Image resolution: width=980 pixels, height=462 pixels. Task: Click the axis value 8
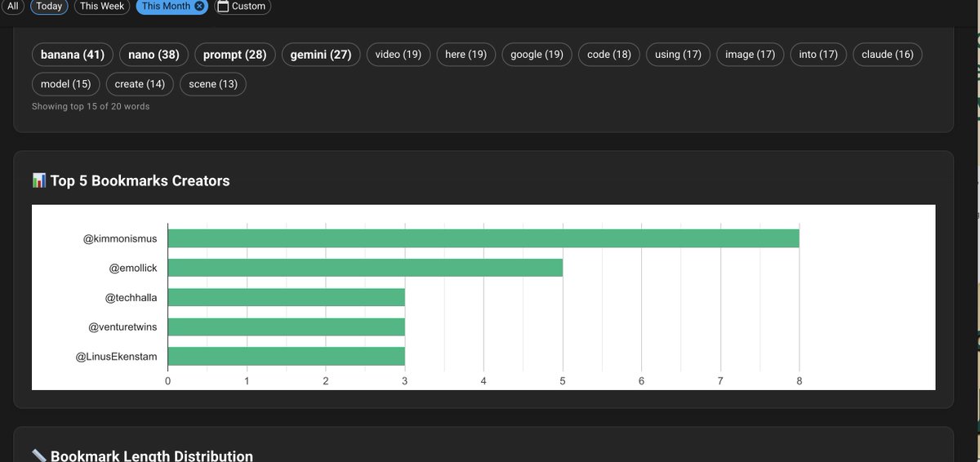click(x=800, y=380)
